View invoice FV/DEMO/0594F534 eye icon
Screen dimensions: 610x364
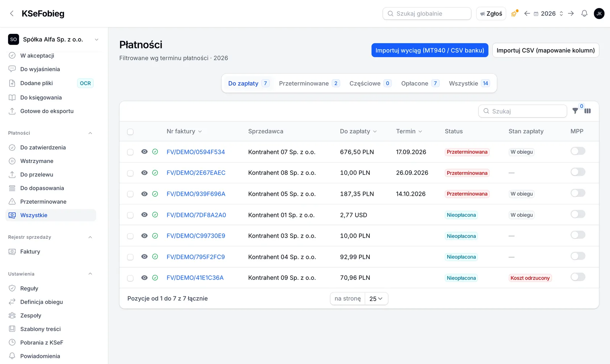(x=144, y=152)
